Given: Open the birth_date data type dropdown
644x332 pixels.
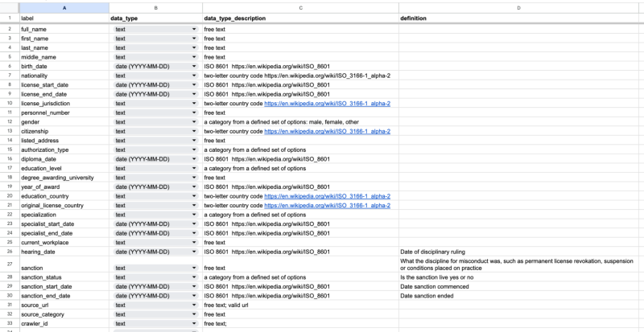Looking at the screenshot, I should point(194,67).
